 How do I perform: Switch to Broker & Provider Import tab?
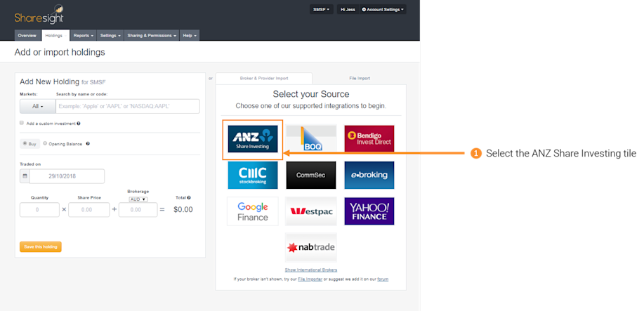pyautogui.click(x=264, y=79)
